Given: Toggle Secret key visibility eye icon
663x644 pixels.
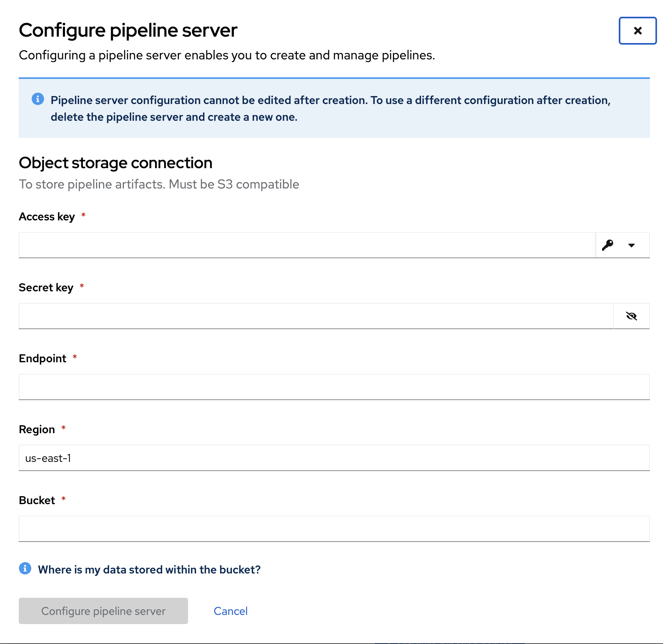Looking at the screenshot, I should 632,316.
